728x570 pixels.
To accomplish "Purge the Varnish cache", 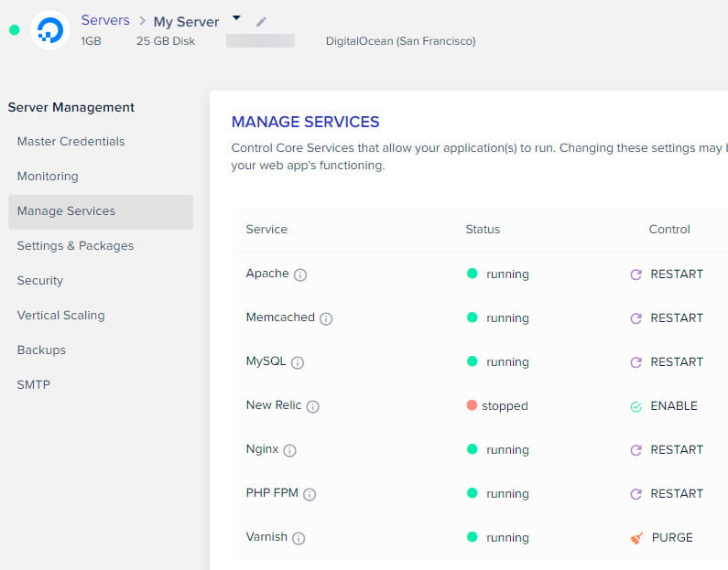I will [662, 537].
